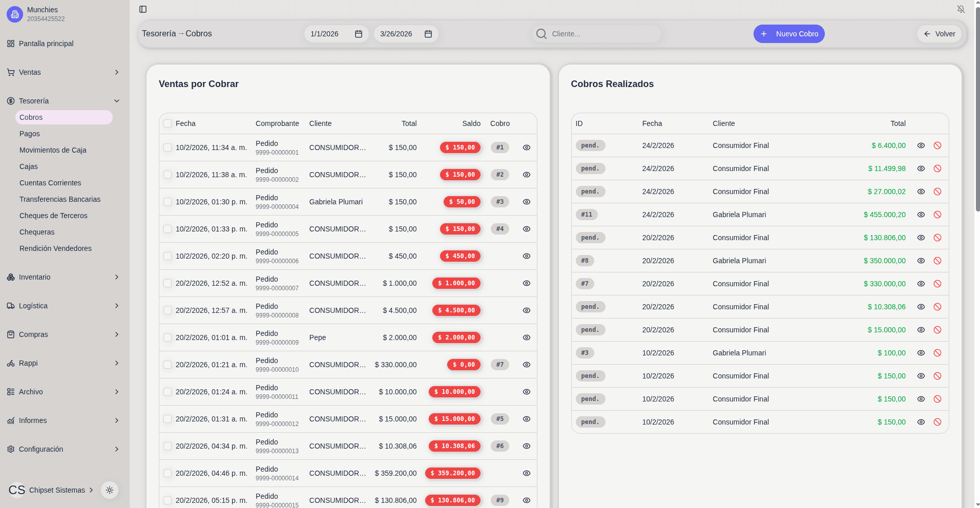Viewport: 980px width, 508px height.
Task: Select all rows with header checkbox
Action: (x=168, y=123)
